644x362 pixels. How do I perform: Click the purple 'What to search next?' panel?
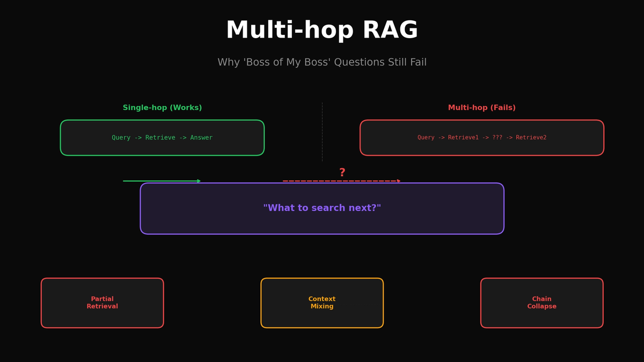point(322,208)
